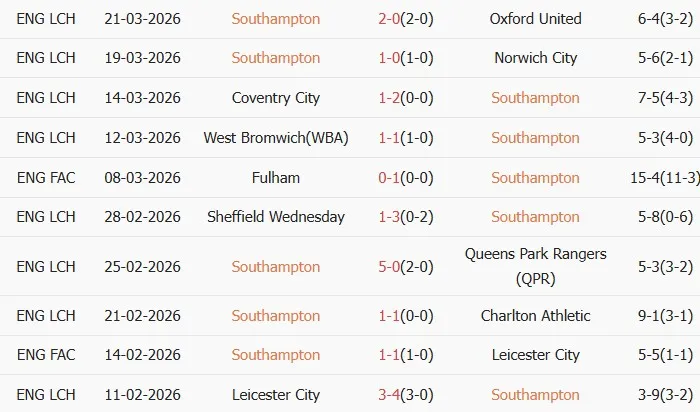Select Southampton in the 21-03-2026 row
Screen dimensions: 700x412
[275, 18]
